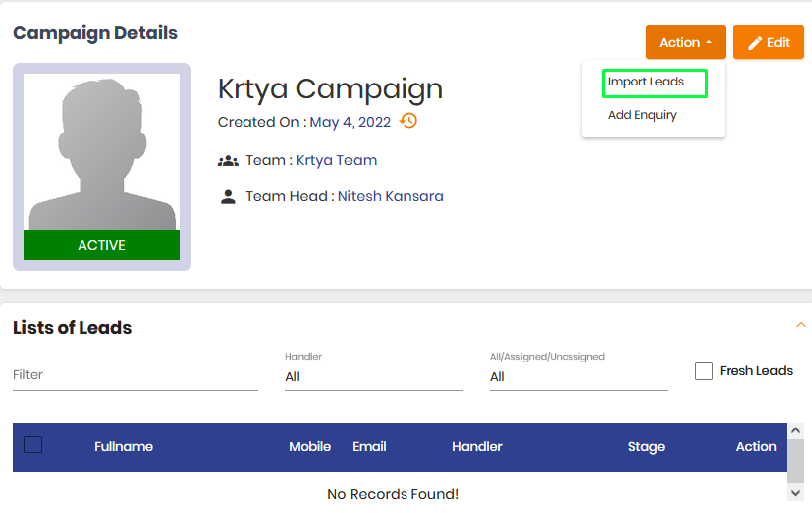The image size is (812, 513).
Task: Click the table scrollbar up arrow
Action: pyautogui.click(x=796, y=430)
